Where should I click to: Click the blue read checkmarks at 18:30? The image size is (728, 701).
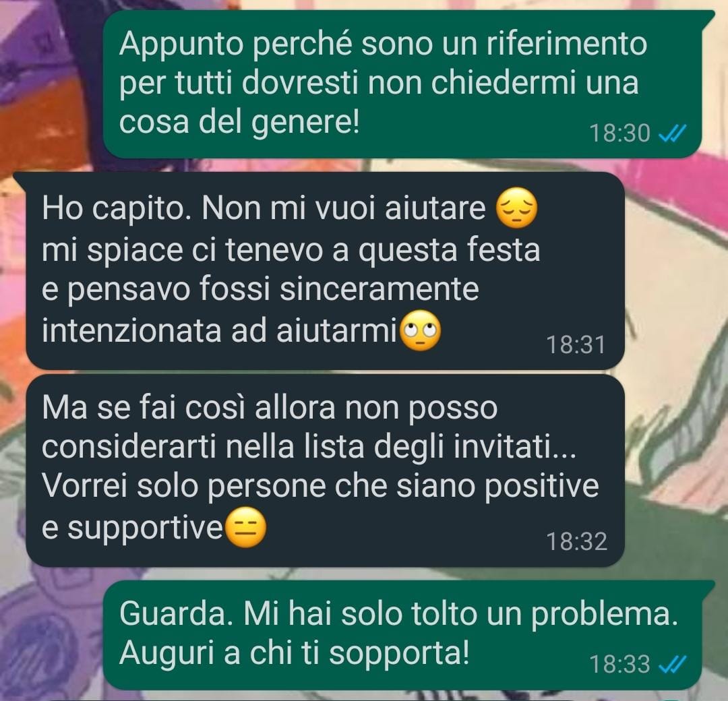pos(673,134)
